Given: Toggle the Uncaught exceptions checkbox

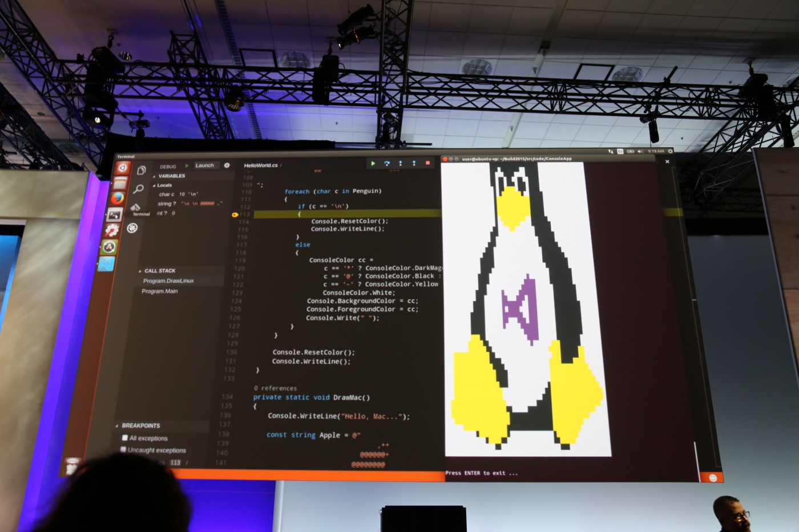Looking at the screenshot, I should (124, 450).
